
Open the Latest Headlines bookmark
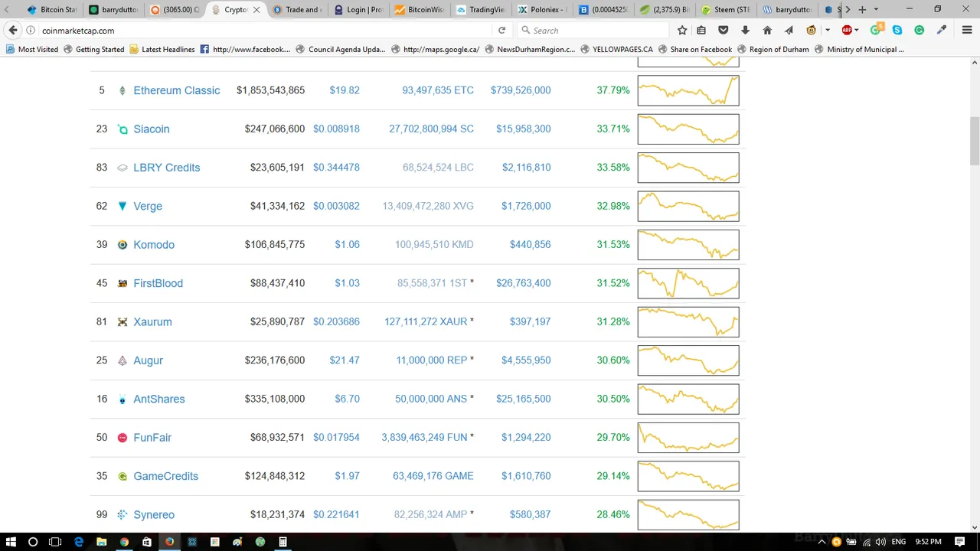[162, 49]
